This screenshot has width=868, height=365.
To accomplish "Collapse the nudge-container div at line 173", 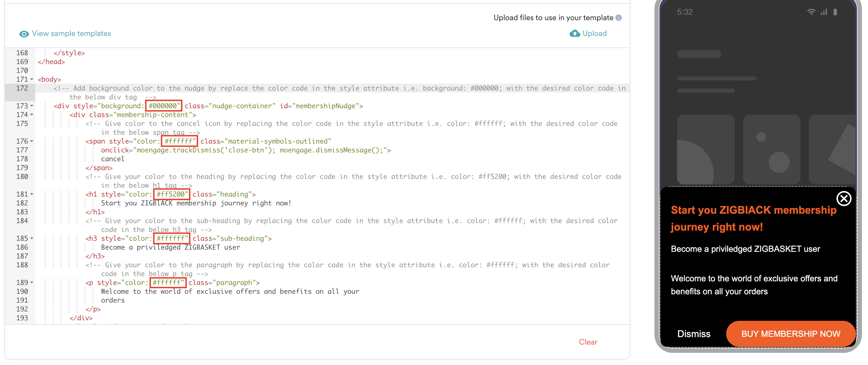I will tap(32, 106).
